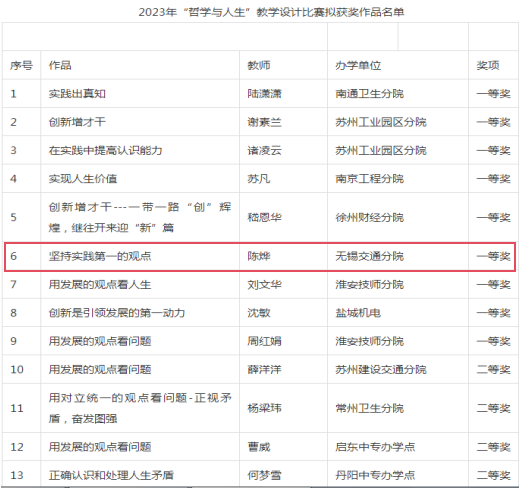
Task: Click sequence number 13
Action: [x=17, y=475]
